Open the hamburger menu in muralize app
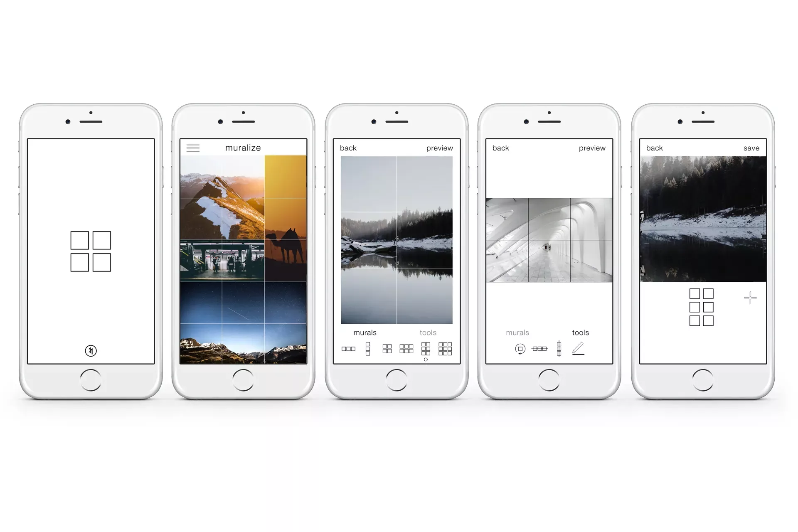798x532 pixels. pyautogui.click(x=194, y=147)
